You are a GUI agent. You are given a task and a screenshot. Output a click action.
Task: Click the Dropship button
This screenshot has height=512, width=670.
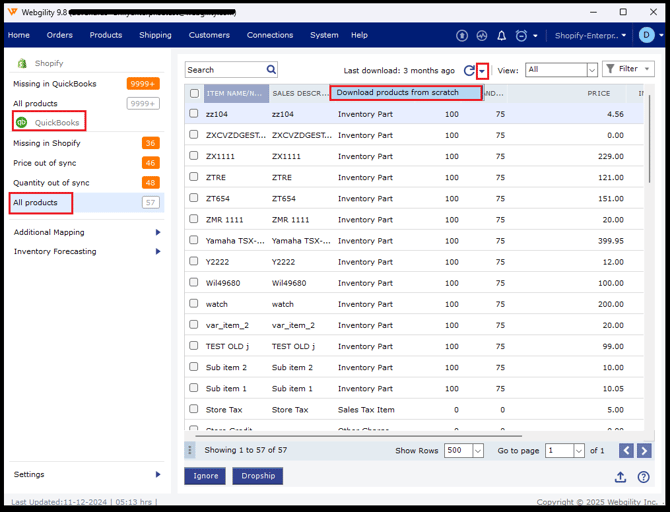(258, 476)
